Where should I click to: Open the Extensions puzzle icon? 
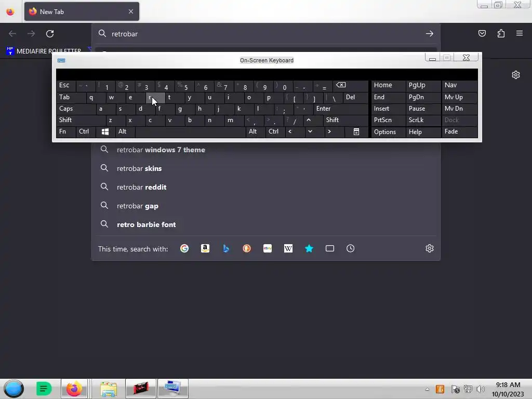pos(501,33)
